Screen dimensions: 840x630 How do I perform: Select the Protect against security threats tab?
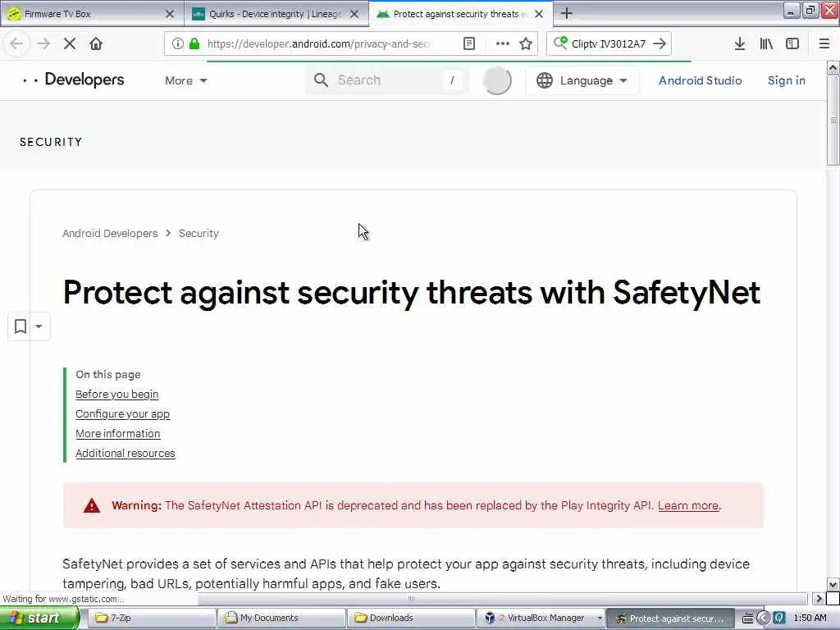pyautogui.click(x=461, y=14)
